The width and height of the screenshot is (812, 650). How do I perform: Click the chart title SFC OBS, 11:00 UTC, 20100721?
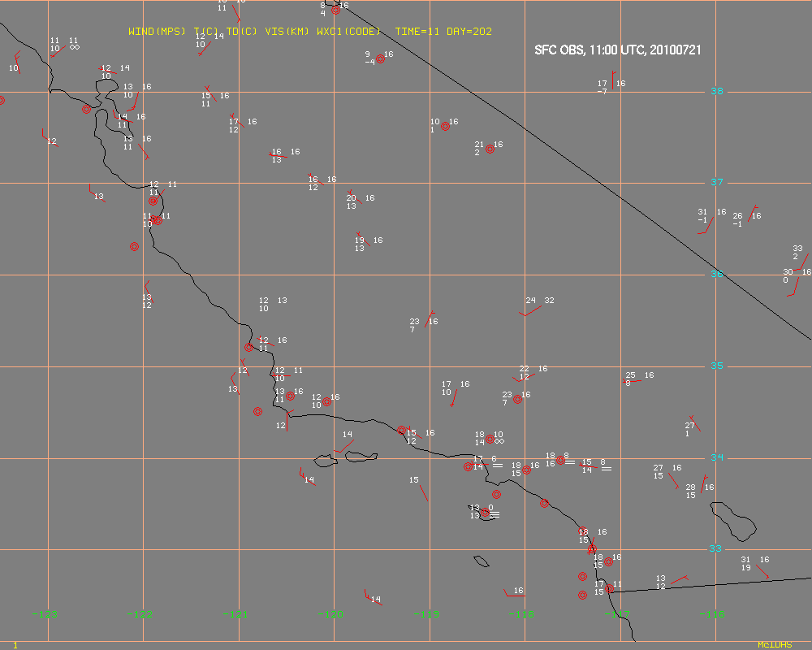pyautogui.click(x=618, y=50)
